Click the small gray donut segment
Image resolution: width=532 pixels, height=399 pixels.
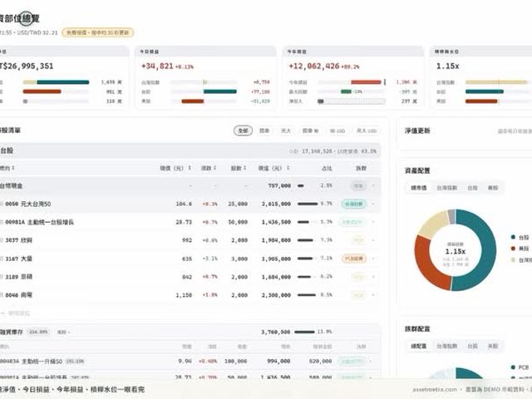(x=451, y=216)
